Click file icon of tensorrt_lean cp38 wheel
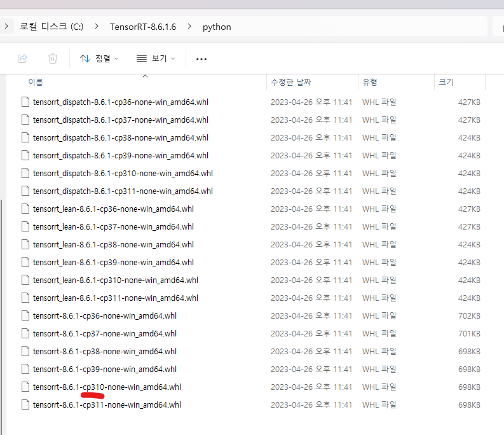504x435 pixels. (25, 244)
